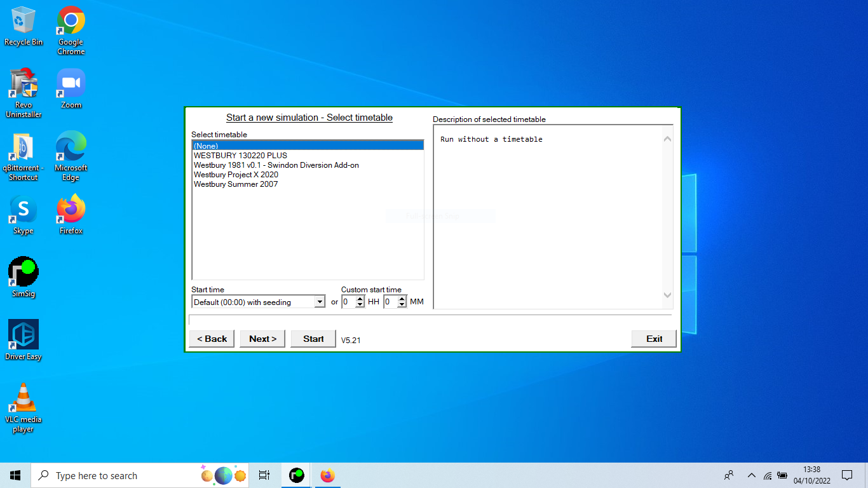The image size is (868, 488).
Task: Increase the custom start hour
Action: [360, 299]
